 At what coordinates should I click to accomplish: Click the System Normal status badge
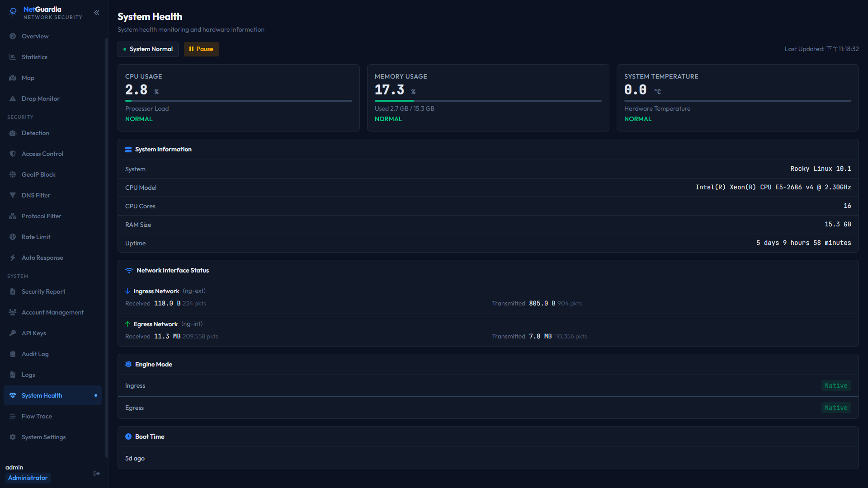[148, 49]
